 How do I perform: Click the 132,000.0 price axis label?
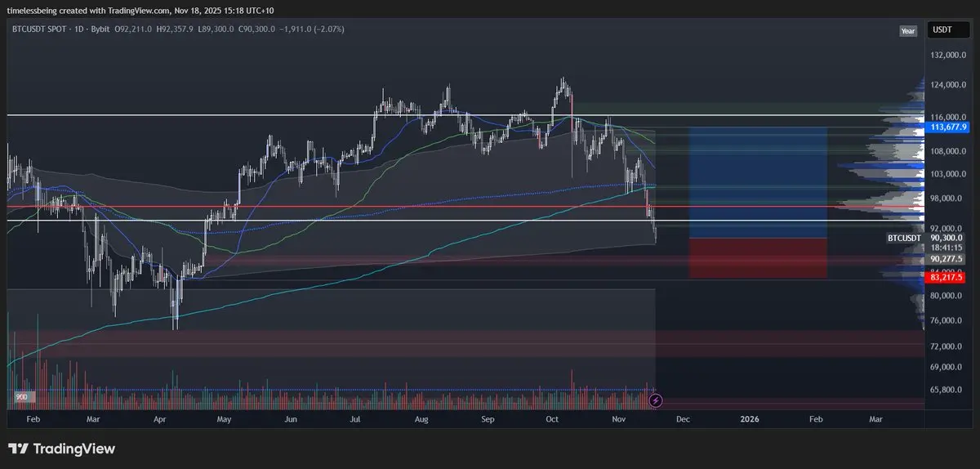point(949,56)
